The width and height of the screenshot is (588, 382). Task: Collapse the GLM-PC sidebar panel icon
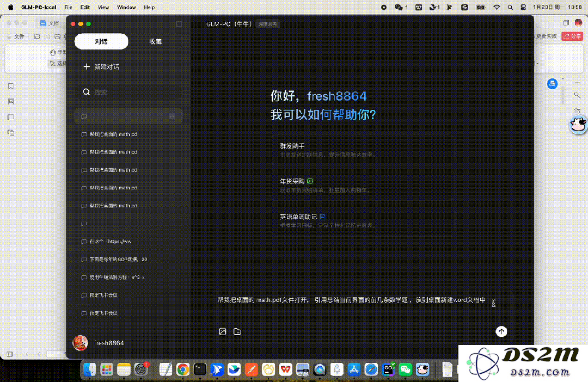(179, 24)
